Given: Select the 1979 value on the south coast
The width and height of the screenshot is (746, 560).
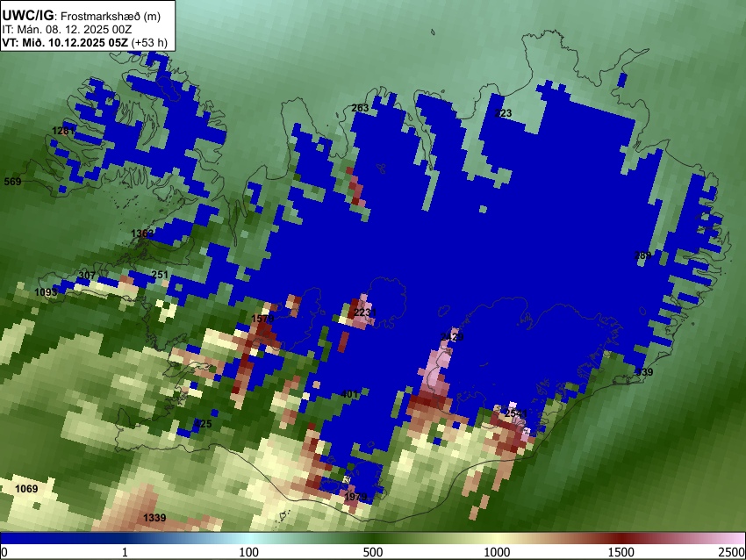Looking at the screenshot, I should point(355,497).
